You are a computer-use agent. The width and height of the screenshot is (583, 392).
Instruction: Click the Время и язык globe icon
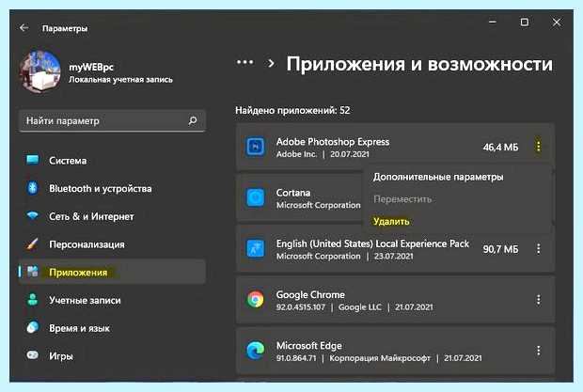tap(33, 327)
